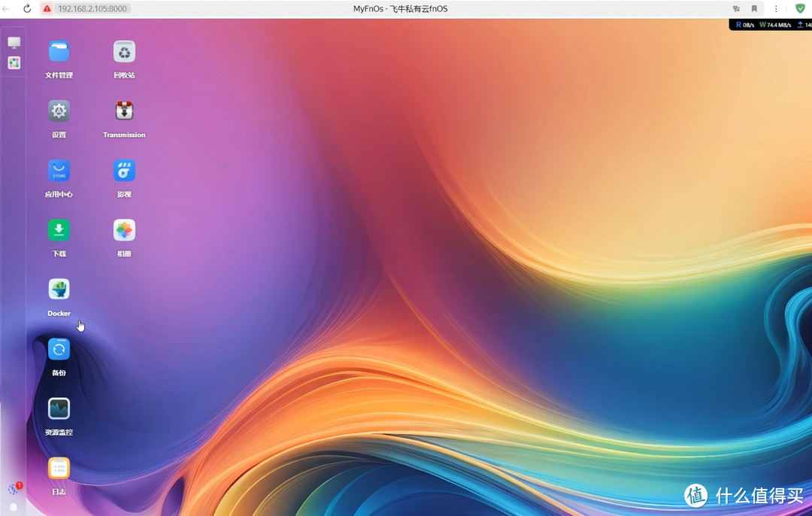This screenshot has height=516, width=812.
Task: Launch the 设置 settings app
Action: tap(59, 111)
